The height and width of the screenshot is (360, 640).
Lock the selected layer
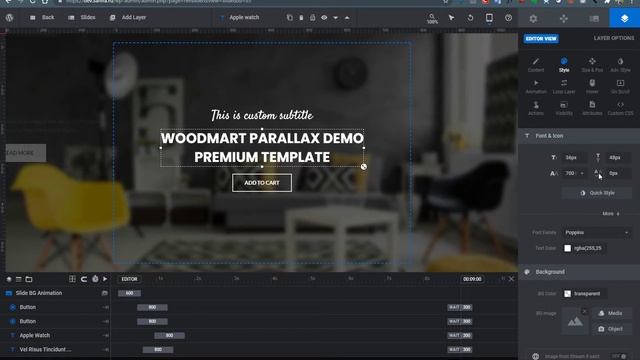tap(312, 18)
